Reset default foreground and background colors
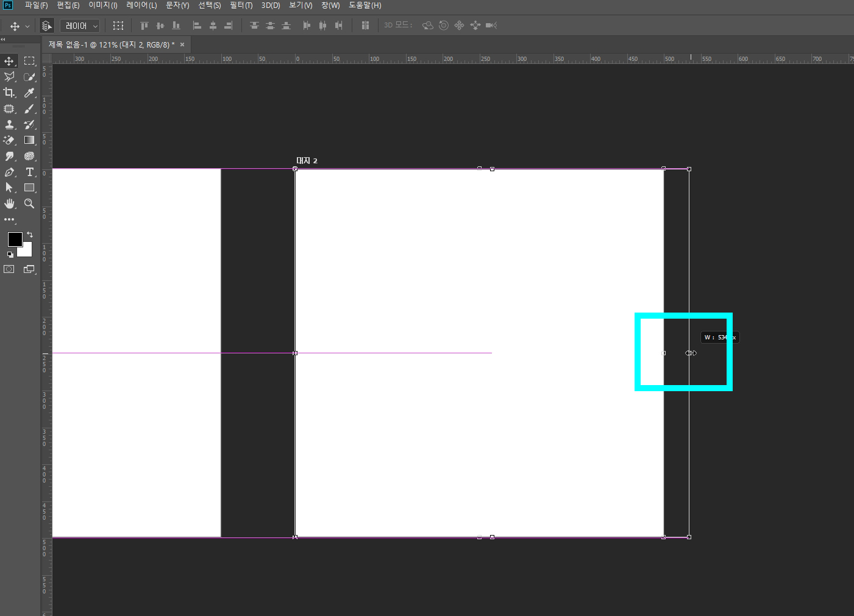 [10, 255]
